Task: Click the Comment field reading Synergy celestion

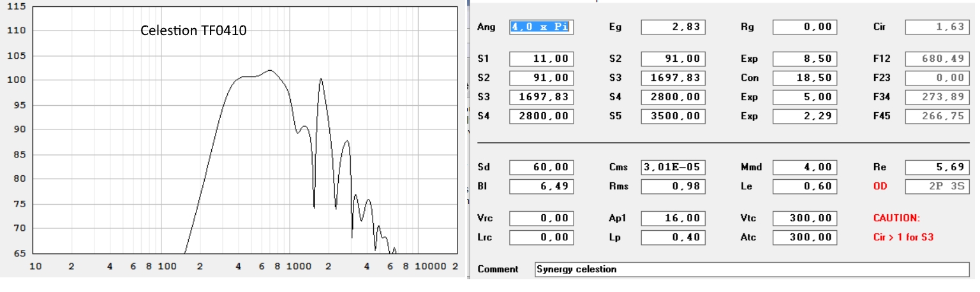Action: 752,269
